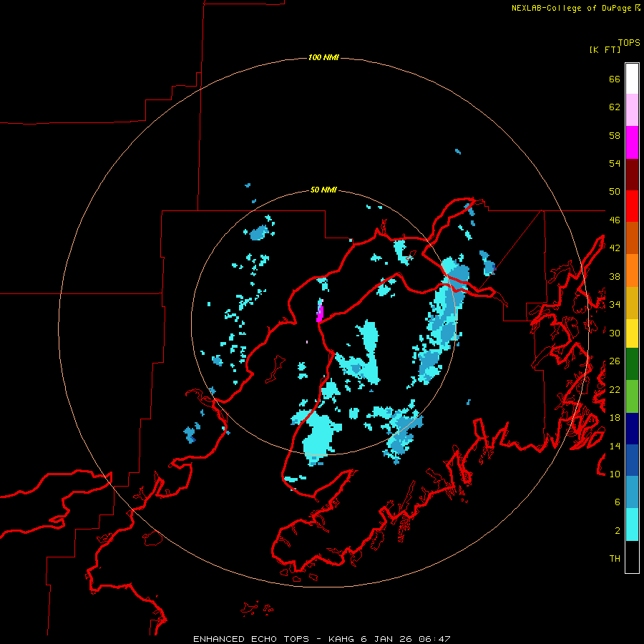Click the 62 legend value
644x644 pixels.
[615, 107]
